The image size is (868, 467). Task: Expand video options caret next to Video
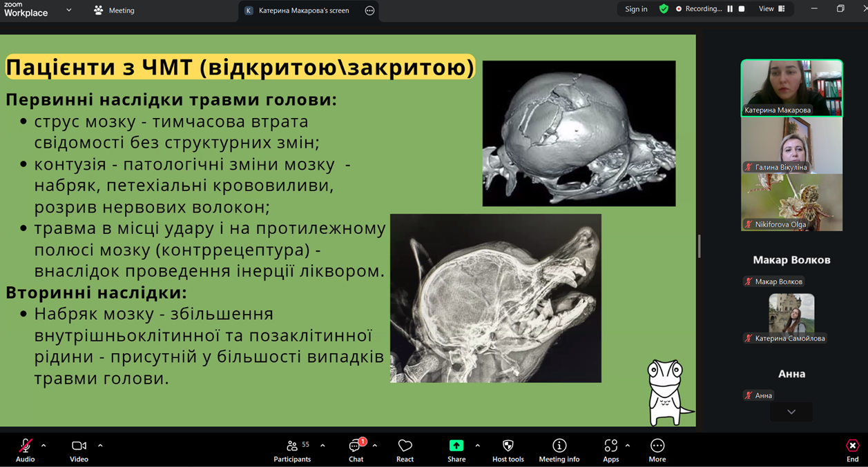coord(100,446)
